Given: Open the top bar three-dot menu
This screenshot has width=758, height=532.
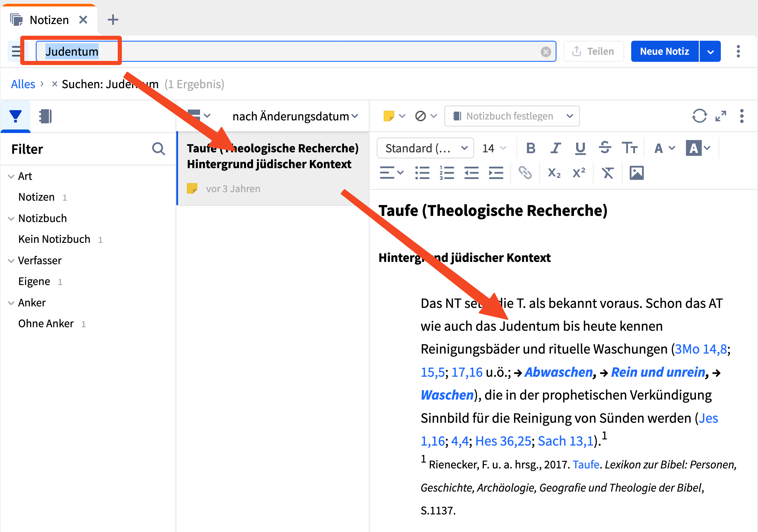Looking at the screenshot, I should [738, 52].
